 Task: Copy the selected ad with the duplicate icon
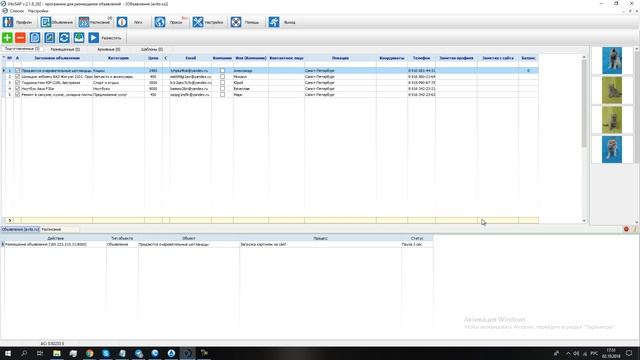(x=35, y=38)
